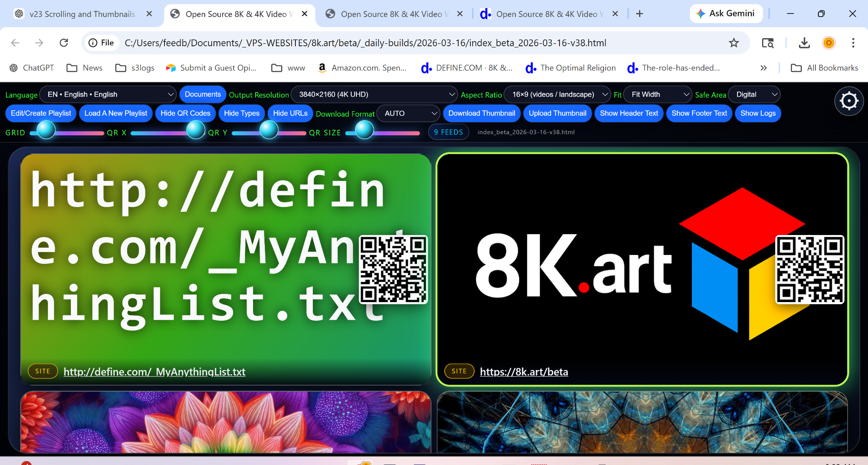The image size is (868, 465).
Task: Click the QR Y slider knob
Action: click(x=269, y=130)
